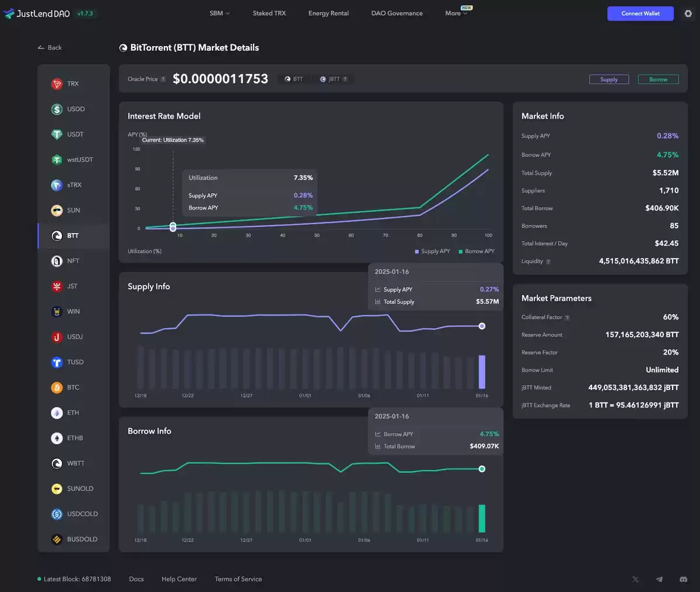This screenshot has width=700, height=592.
Task: Click the jBTT Exchange Rate value
Action: (x=634, y=405)
